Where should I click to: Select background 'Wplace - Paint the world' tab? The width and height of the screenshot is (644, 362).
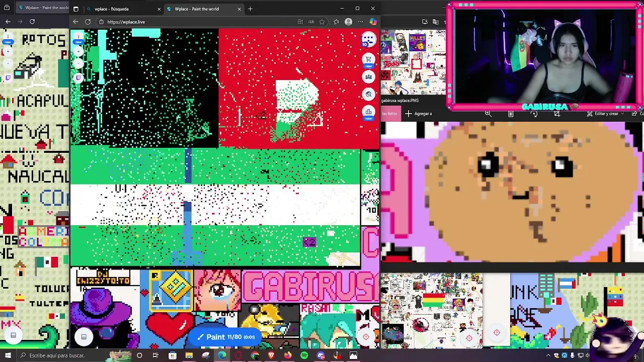coord(43,8)
